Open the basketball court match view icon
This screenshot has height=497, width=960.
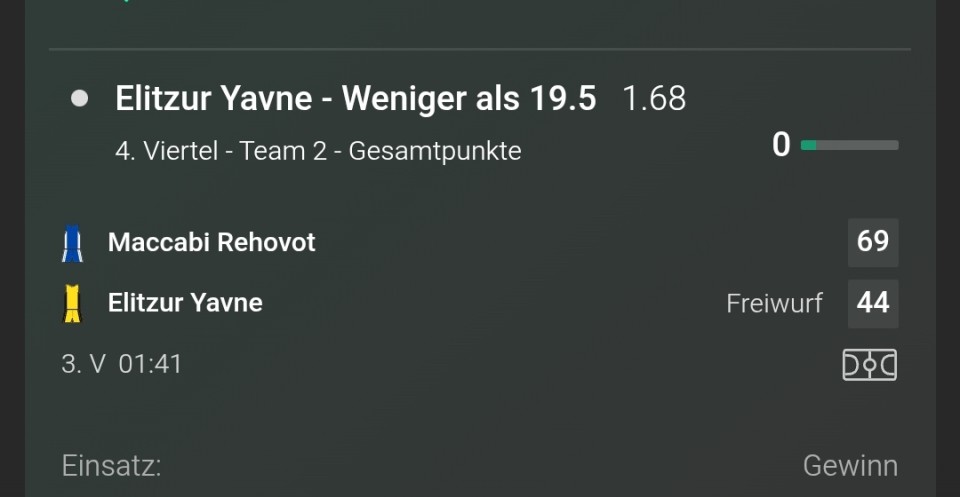[869, 365]
